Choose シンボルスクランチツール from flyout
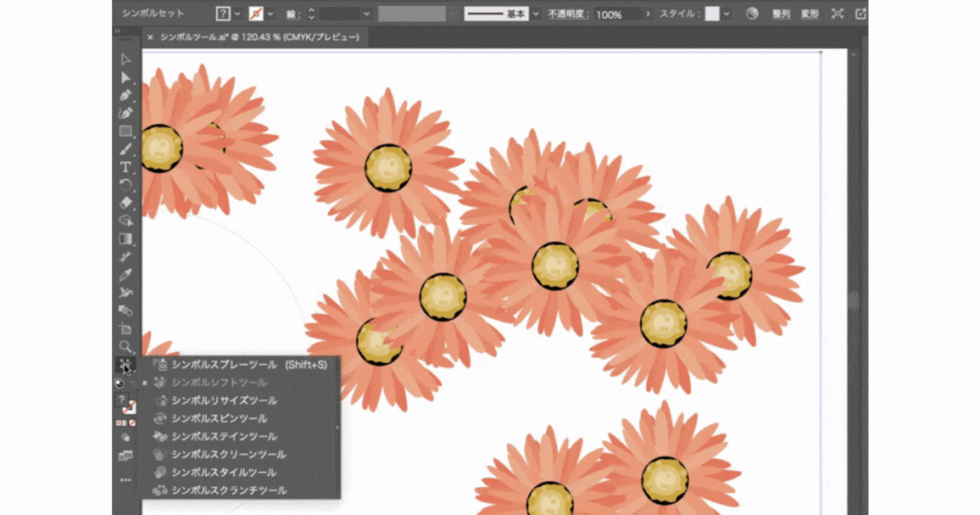 (229, 490)
